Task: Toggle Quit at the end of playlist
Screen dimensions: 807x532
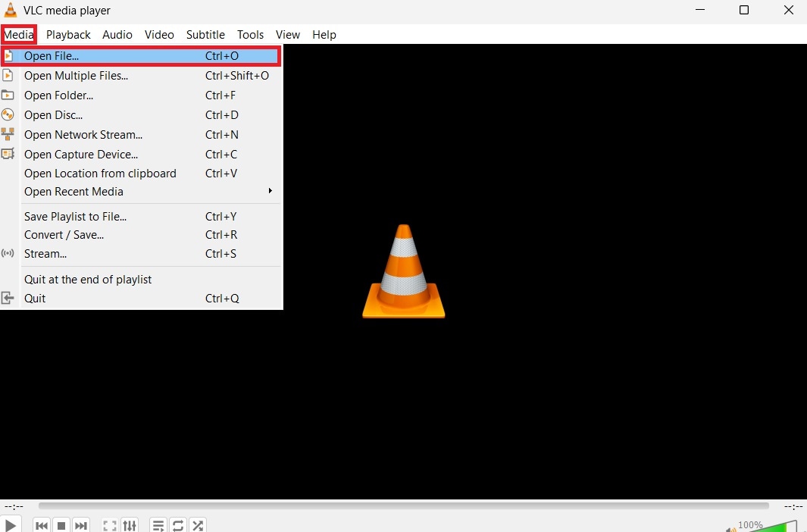Action: 88,279
